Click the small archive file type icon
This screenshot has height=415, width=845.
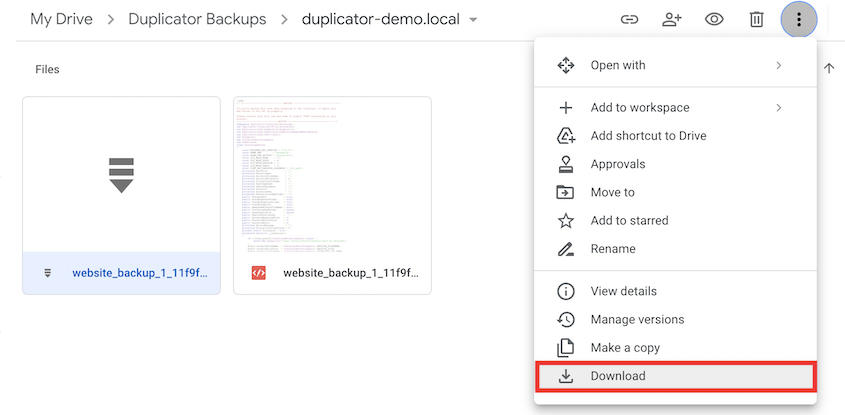[47, 273]
